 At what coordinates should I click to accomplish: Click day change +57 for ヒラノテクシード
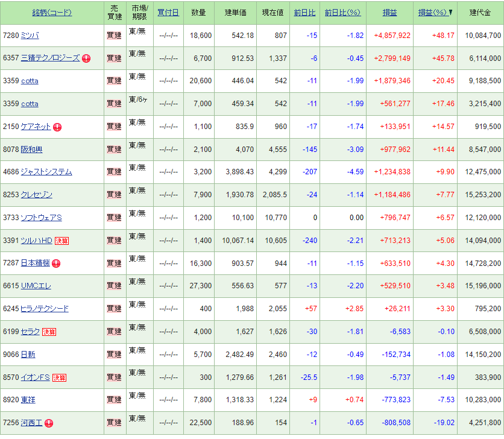[x=311, y=309]
